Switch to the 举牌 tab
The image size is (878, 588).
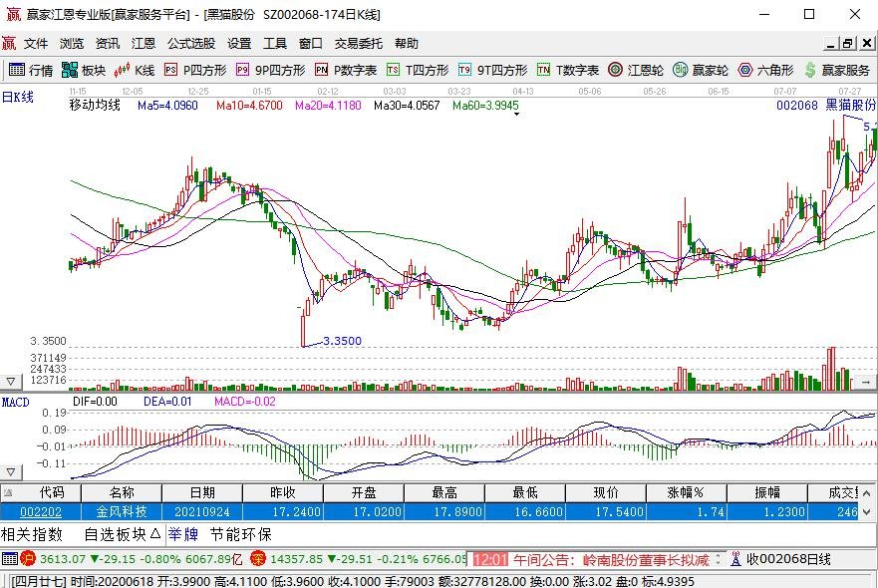183,534
